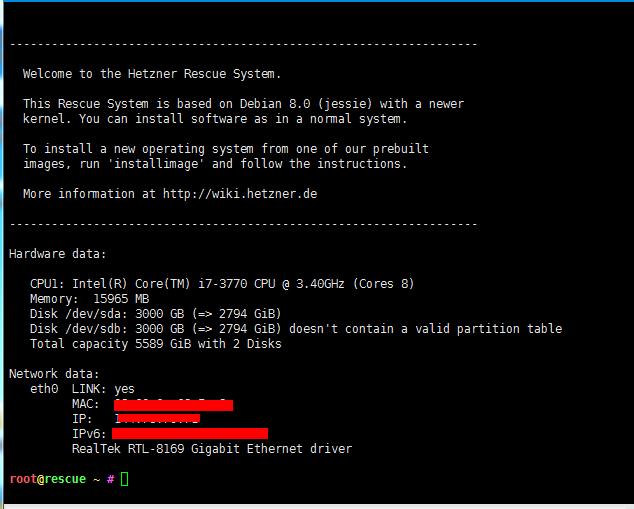The image size is (634, 509).
Task: Click the terminal cursor after the prompt
Action: (x=125, y=479)
